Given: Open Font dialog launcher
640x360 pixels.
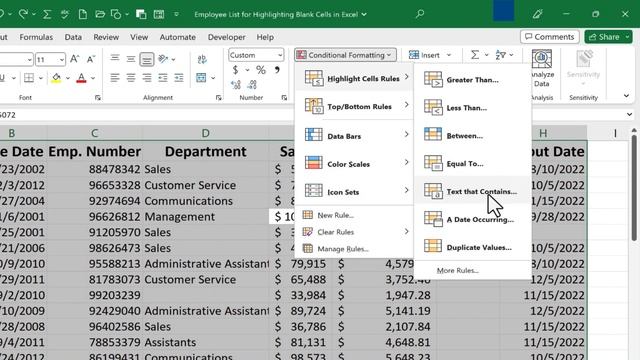Looking at the screenshot, I should pyautogui.click(x=98, y=98).
